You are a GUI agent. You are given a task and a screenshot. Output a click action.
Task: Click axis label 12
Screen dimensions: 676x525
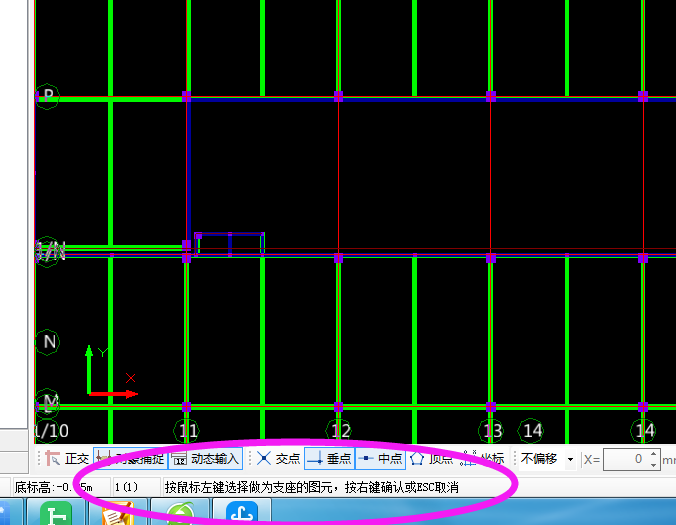tap(339, 431)
